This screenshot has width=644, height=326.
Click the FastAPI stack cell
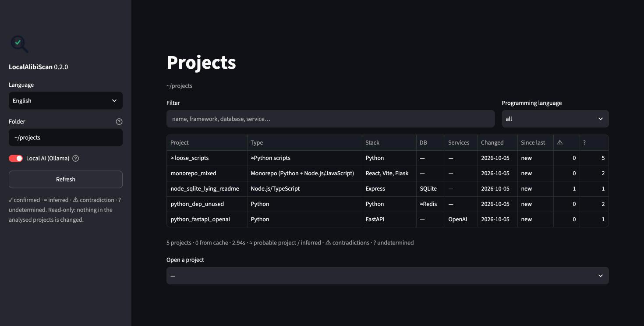tap(389, 220)
